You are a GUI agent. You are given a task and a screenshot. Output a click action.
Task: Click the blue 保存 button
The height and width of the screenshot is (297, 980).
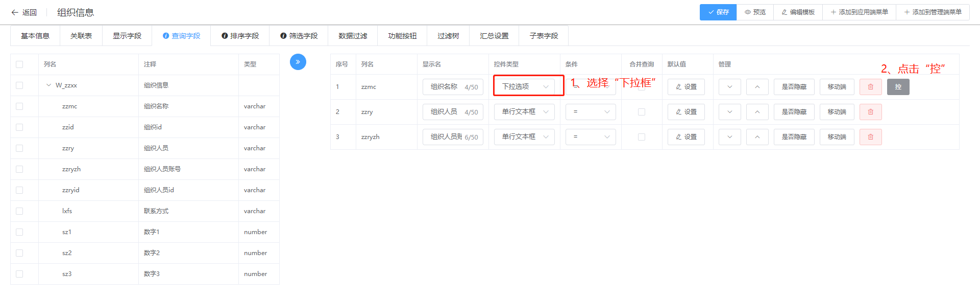point(718,12)
